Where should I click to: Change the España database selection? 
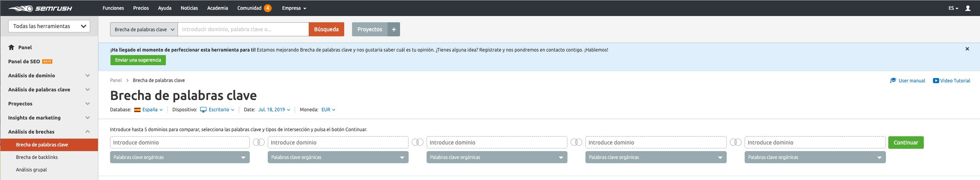point(153,110)
